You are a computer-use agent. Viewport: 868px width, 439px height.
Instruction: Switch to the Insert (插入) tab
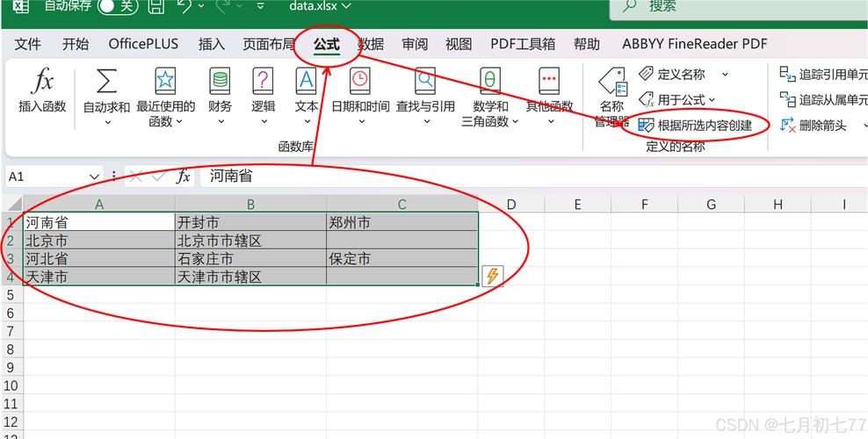212,44
